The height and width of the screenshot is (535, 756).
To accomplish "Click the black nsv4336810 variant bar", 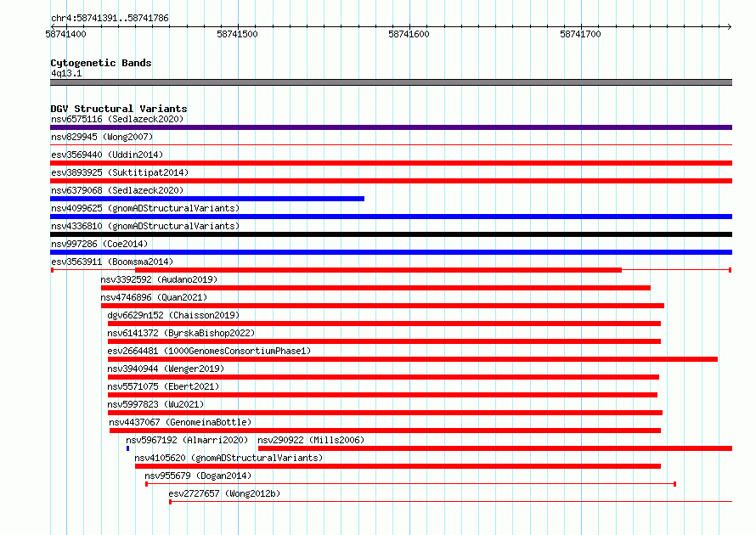I will (391, 234).
